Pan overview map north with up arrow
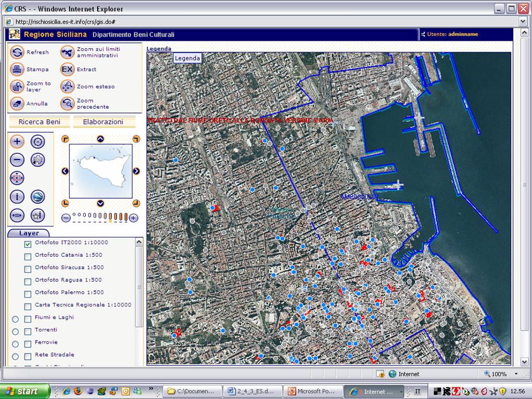 100,139
